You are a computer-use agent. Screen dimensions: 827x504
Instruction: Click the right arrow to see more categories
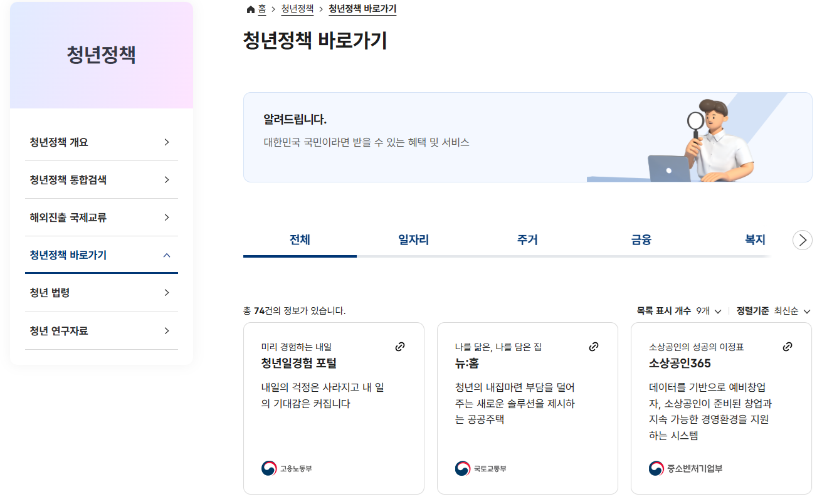[x=802, y=240]
